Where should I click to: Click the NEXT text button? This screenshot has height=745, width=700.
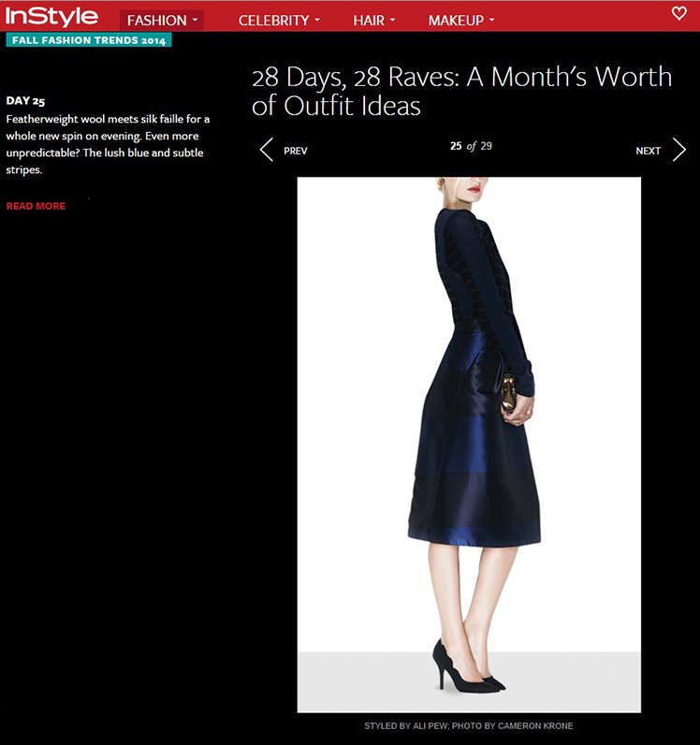tap(649, 151)
